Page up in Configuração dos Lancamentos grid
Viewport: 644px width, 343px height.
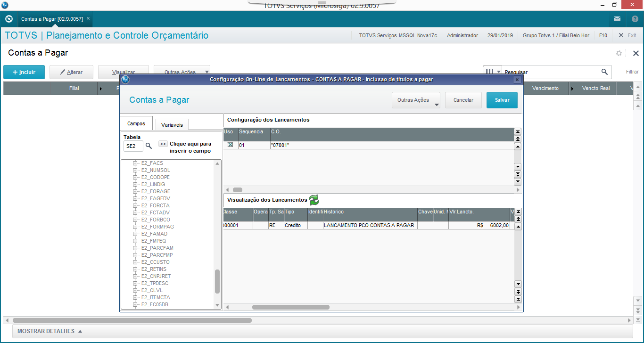pos(518,139)
